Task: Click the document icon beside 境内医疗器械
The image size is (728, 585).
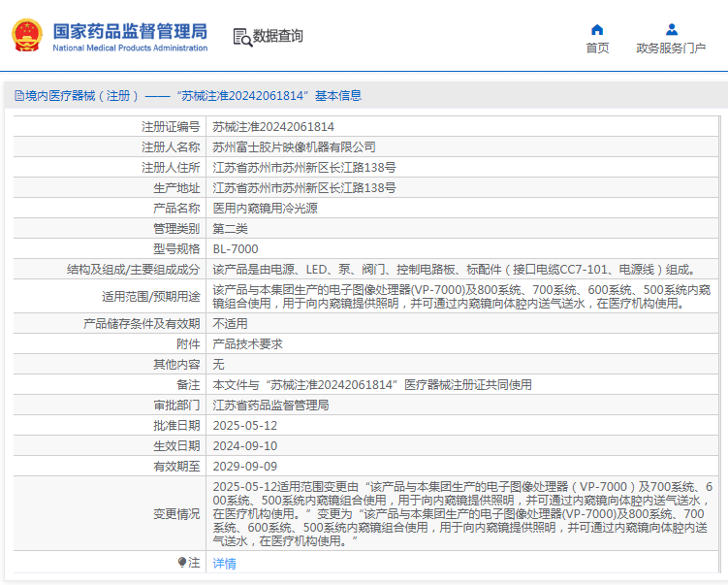Action: coord(17,95)
